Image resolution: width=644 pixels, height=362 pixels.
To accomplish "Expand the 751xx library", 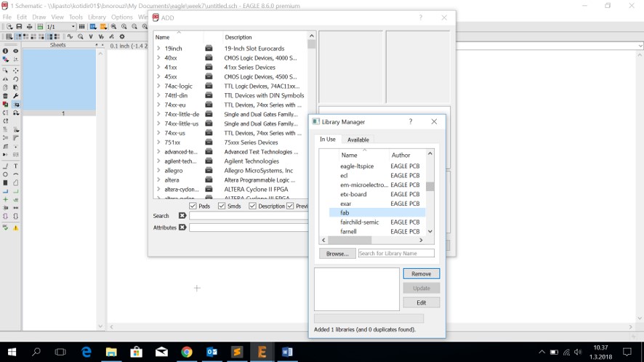I will (x=158, y=142).
